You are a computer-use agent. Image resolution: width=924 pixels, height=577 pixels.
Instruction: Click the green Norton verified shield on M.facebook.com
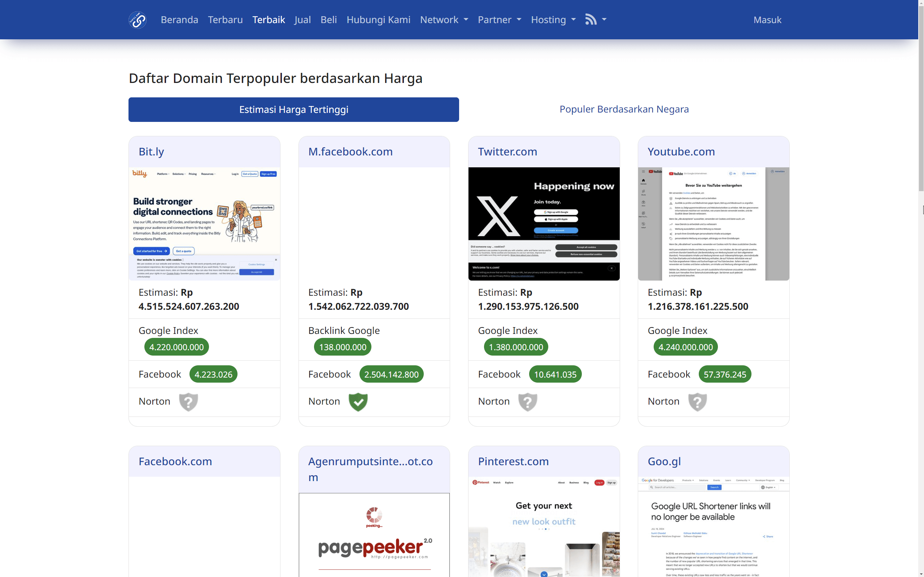click(358, 401)
